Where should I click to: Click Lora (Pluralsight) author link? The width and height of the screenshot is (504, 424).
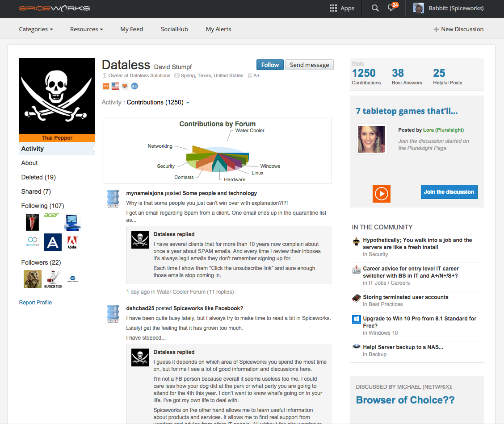pos(444,130)
